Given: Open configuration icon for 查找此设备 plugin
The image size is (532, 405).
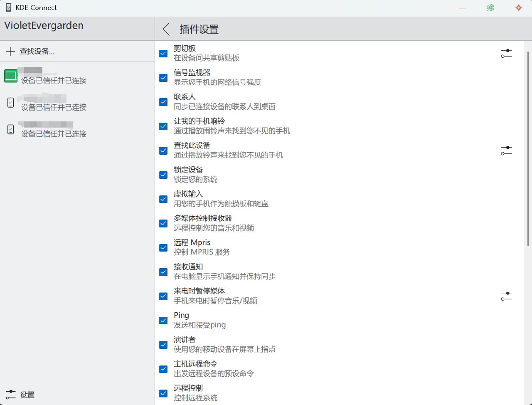Looking at the screenshot, I should tap(506, 151).
